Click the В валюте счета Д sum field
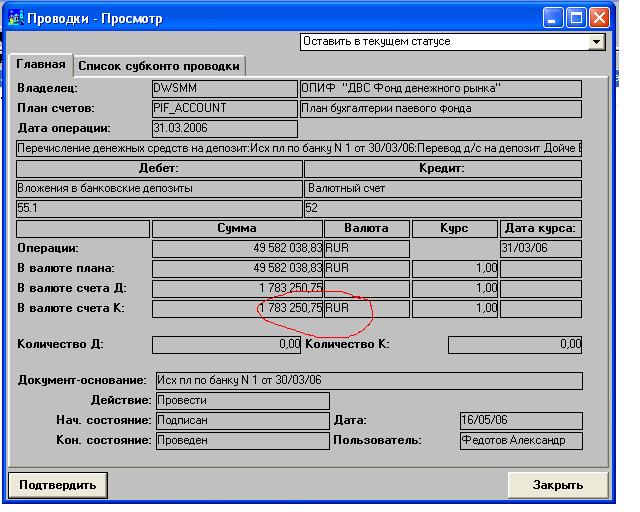The width and height of the screenshot is (640, 512). (x=237, y=289)
